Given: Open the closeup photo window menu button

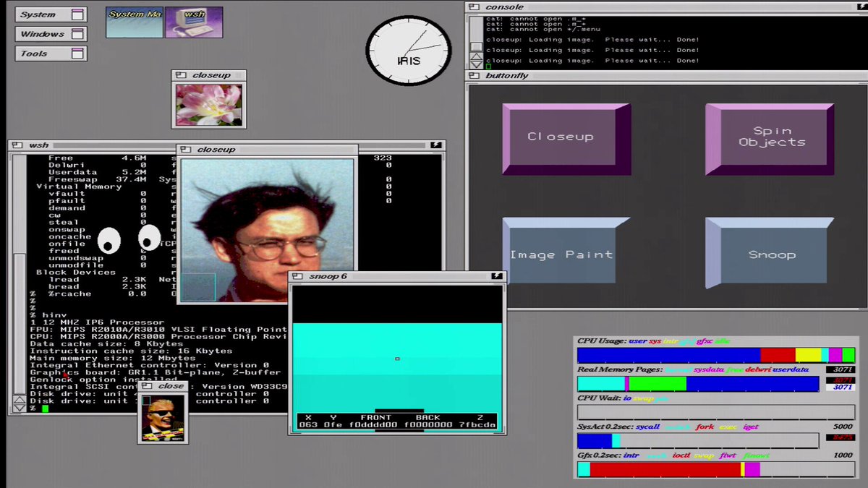Looking at the screenshot, I should 186,150.
